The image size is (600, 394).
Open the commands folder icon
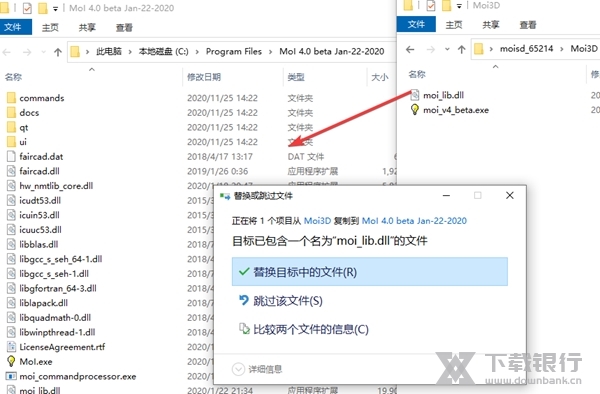click(11, 98)
